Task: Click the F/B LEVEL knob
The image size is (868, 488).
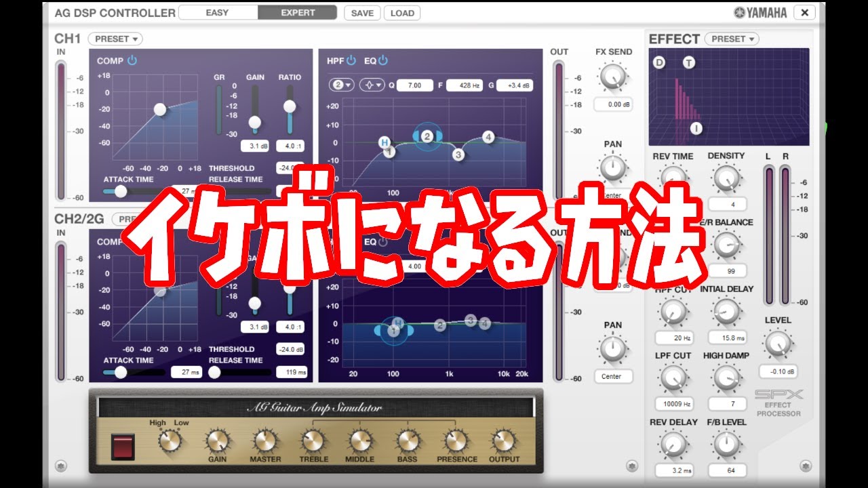Action: [726, 444]
